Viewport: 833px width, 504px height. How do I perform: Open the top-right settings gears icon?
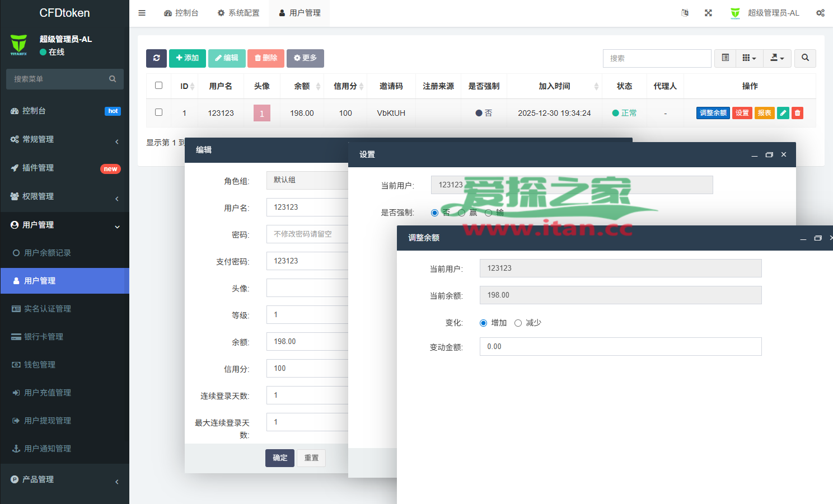[820, 13]
